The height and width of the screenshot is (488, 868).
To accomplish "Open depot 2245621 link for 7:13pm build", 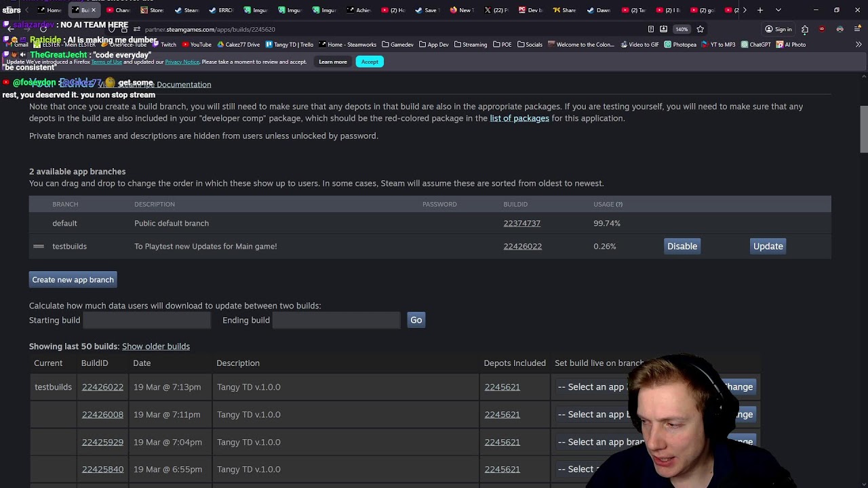I will tap(502, 387).
